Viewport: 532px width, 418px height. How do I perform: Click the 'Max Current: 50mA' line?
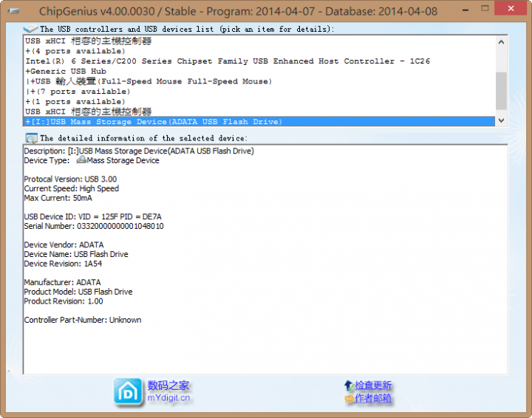58,198
